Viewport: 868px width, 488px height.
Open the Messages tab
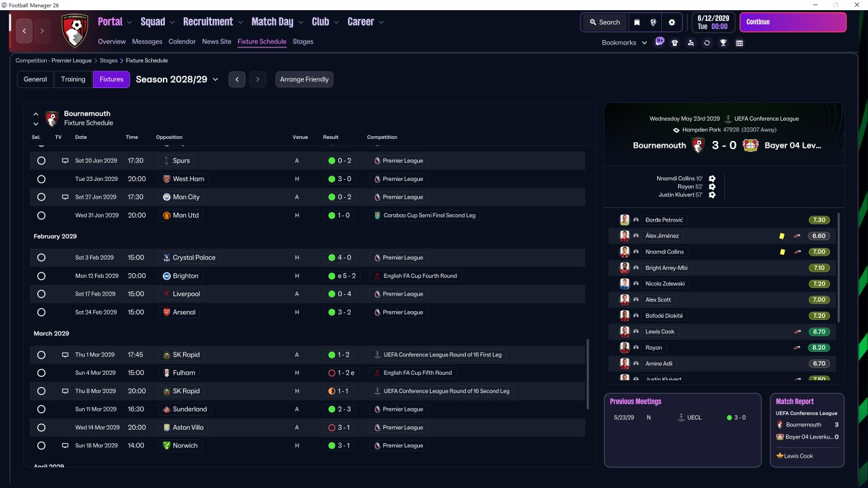click(x=147, y=41)
